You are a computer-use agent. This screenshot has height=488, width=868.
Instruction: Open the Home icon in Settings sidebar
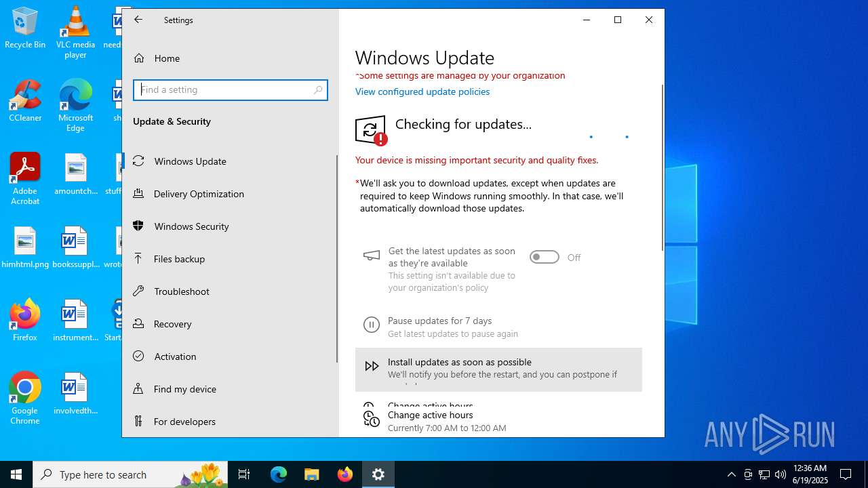(139, 58)
